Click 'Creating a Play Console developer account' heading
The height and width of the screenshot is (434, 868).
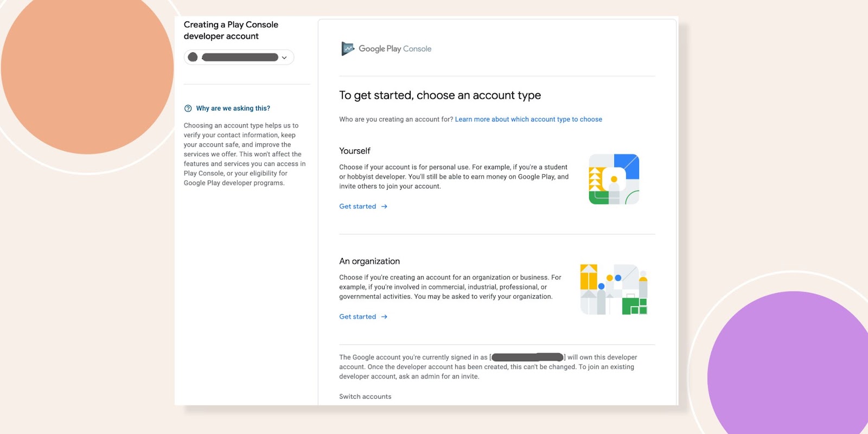[x=231, y=30]
